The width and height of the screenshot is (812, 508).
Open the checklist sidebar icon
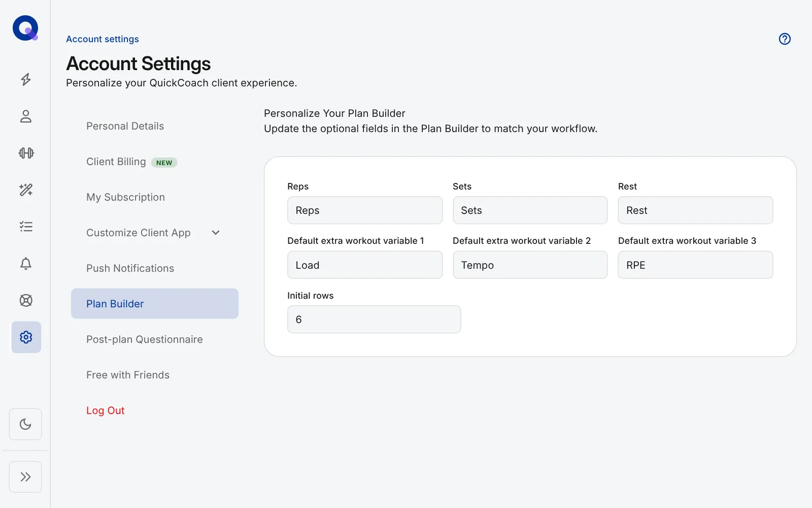click(x=26, y=227)
